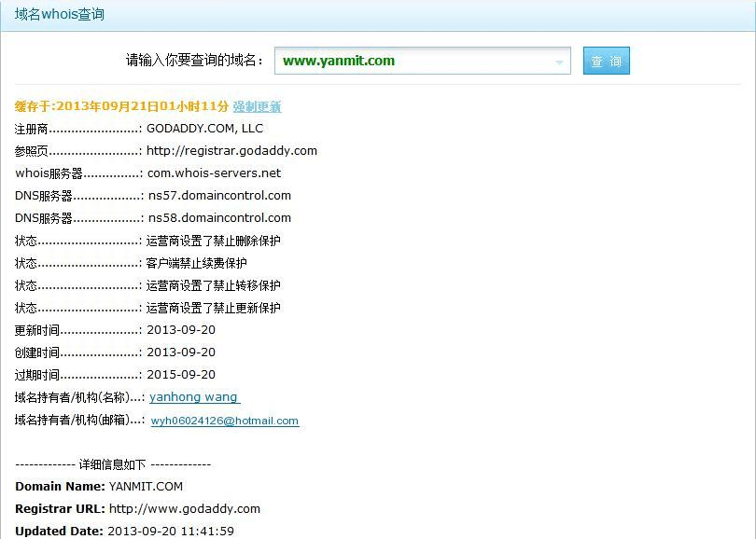Click the 过期时间 2015-09-20 expiry date

click(181, 375)
